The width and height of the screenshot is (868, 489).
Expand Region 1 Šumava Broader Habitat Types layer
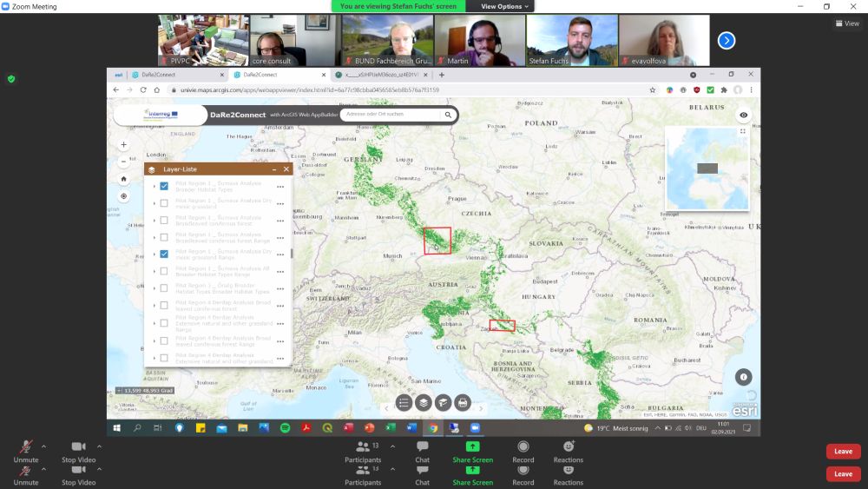[154, 186]
